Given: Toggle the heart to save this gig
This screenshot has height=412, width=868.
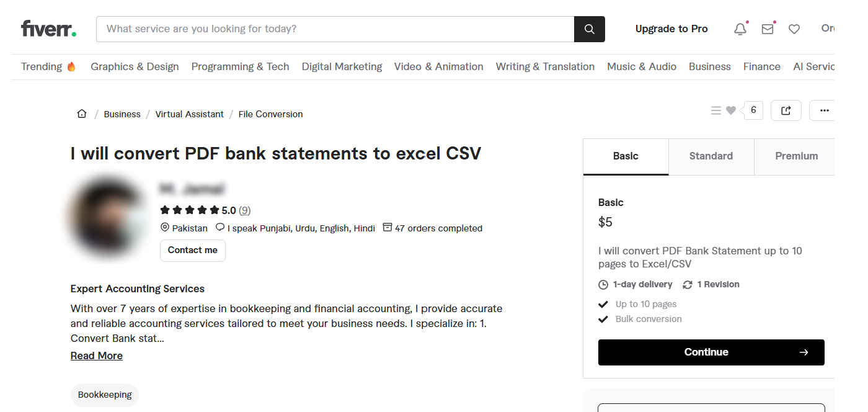Looking at the screenshot, I should (731, 110).
